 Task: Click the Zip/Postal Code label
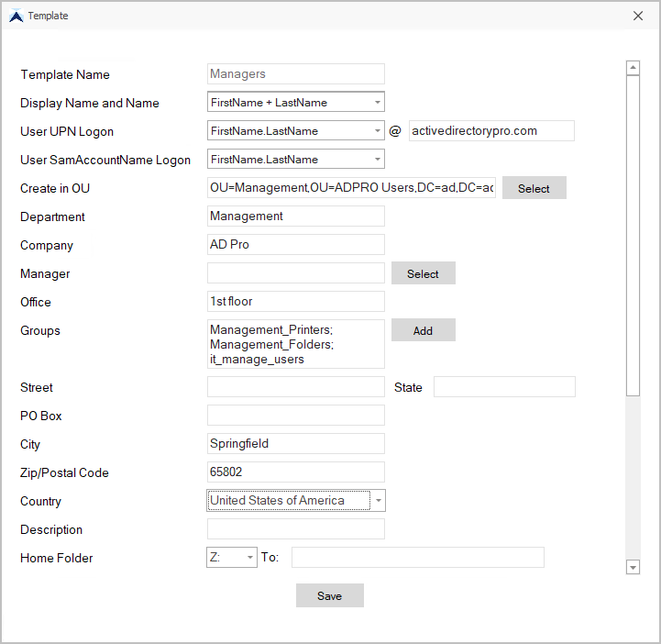pyautogui.click(x=64, y=472)
